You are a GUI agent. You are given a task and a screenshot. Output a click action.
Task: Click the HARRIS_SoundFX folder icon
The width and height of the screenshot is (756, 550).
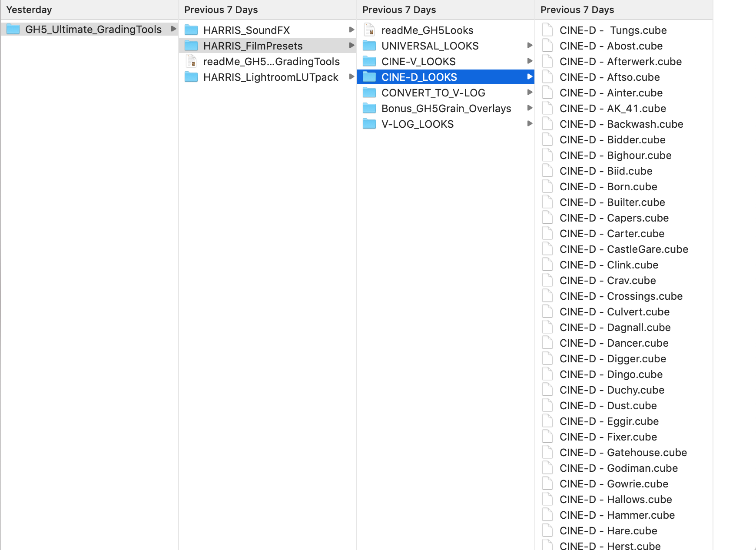tap(191, 30)
